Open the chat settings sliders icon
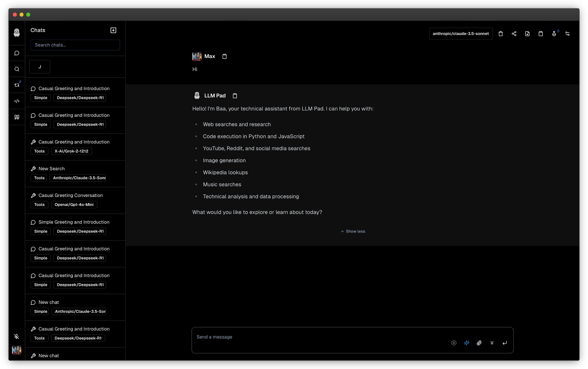 (x=567, y=34)
